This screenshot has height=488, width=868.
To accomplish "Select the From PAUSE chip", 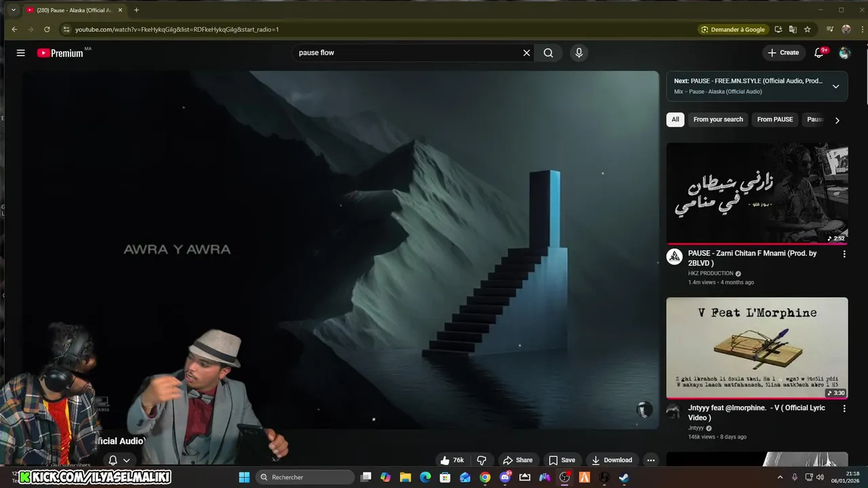I will point(775,119).
